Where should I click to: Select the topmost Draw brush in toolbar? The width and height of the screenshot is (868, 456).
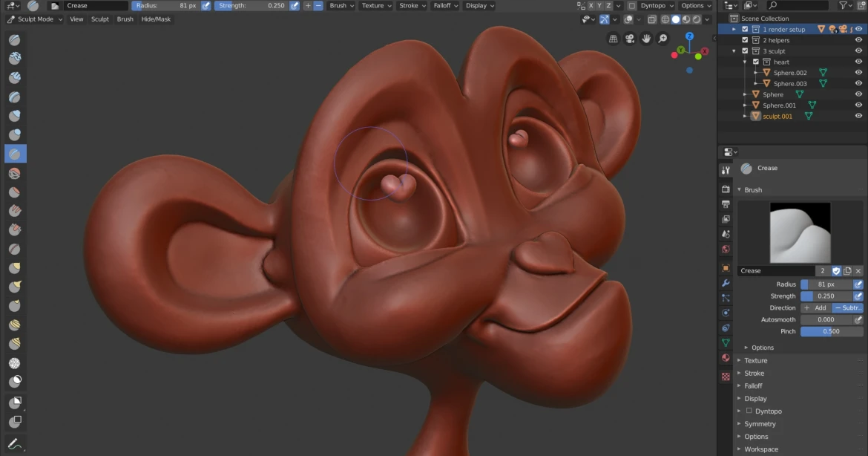[x=15, y=39]
